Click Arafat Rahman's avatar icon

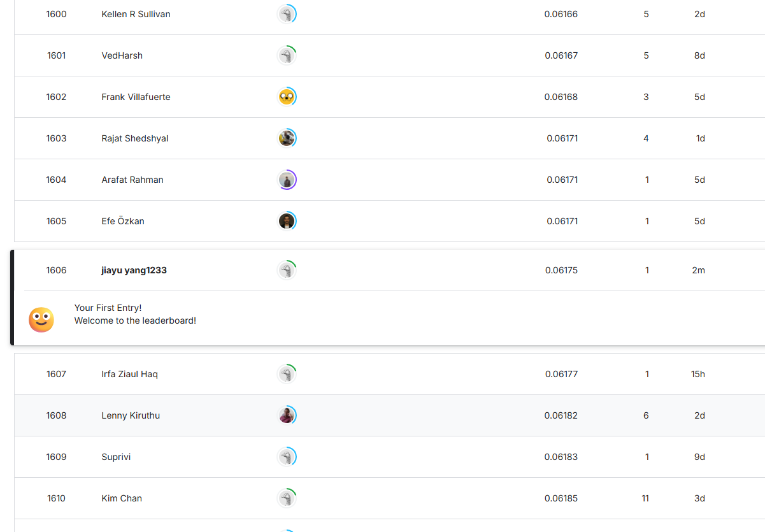287,180
